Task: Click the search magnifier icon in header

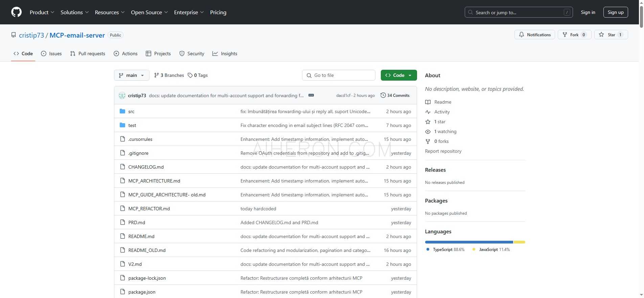Action: [470, 12]
